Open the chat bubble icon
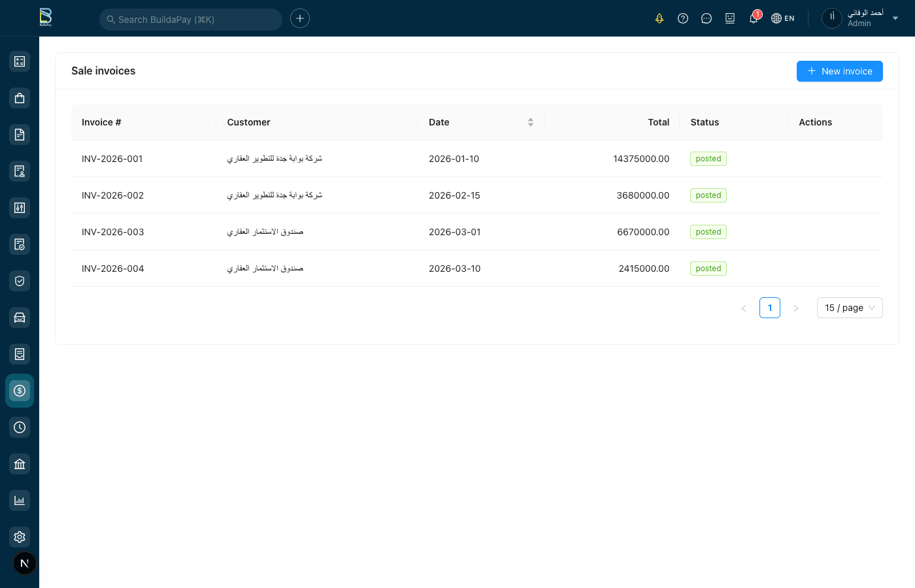This screenshot has height=588, width=915. (x=707, y=18)
